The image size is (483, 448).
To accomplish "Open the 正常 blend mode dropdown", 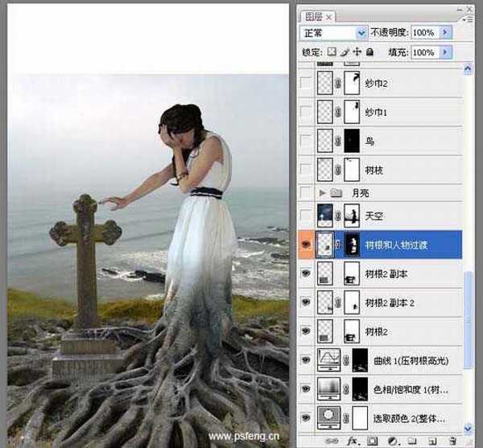I will click(361, 32).
